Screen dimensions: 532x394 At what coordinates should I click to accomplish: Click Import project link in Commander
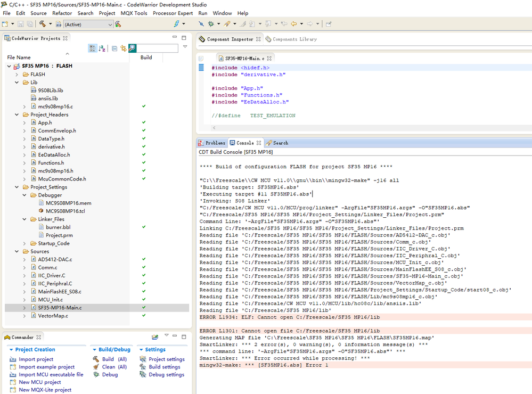(36, 359)
